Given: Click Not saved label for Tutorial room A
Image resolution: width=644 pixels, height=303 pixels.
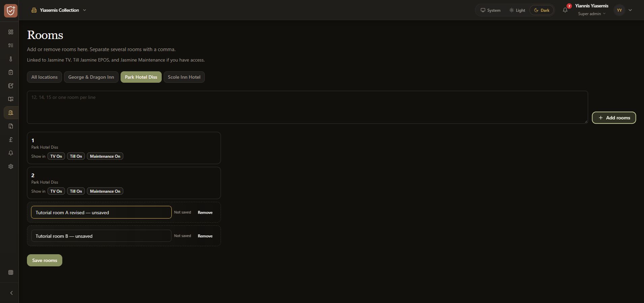Looking at the screenshot, I should 183,212.
